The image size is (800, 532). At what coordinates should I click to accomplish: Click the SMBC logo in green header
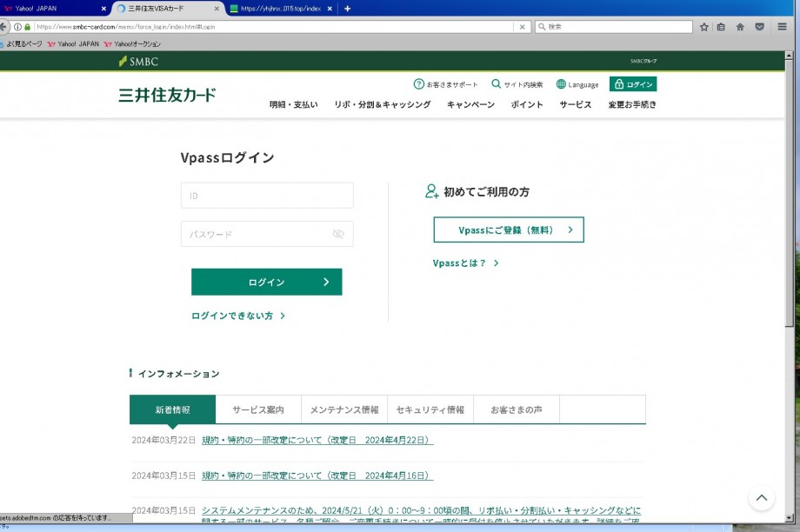click(138, 61)
